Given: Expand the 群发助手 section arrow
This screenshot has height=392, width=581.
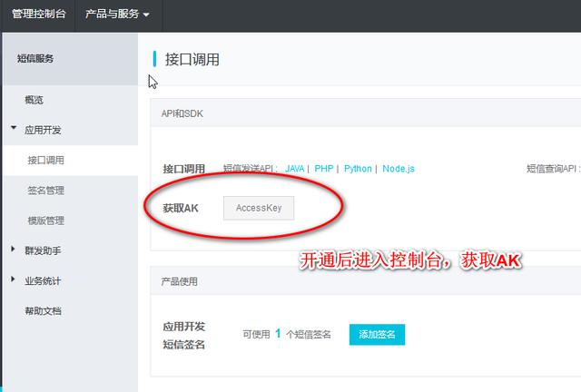Looking at the screenshot, I should pos(14,250).
